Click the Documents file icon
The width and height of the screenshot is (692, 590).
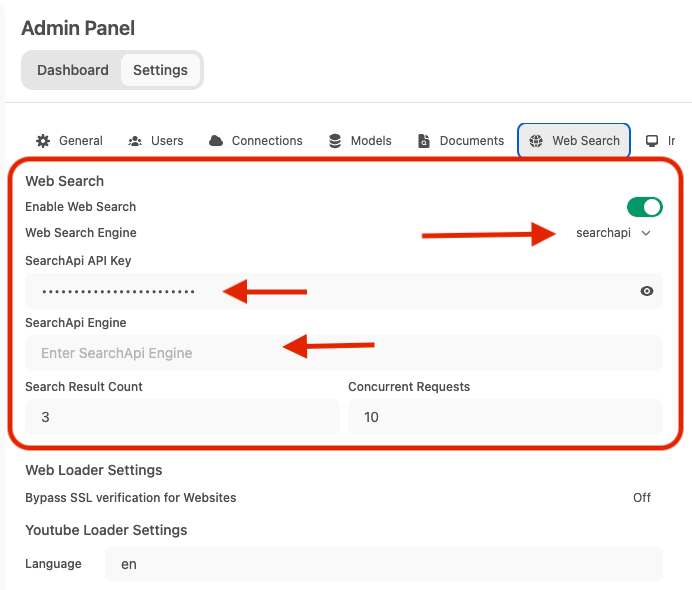(424, 141)
